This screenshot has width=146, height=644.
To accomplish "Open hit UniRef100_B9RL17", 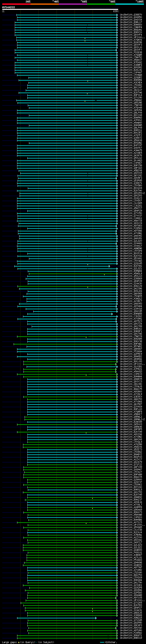I will click(x=131, y=22).
